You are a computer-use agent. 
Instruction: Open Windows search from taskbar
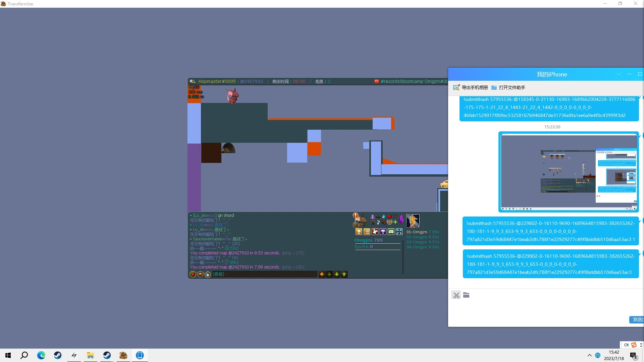(x=24, y=355)
